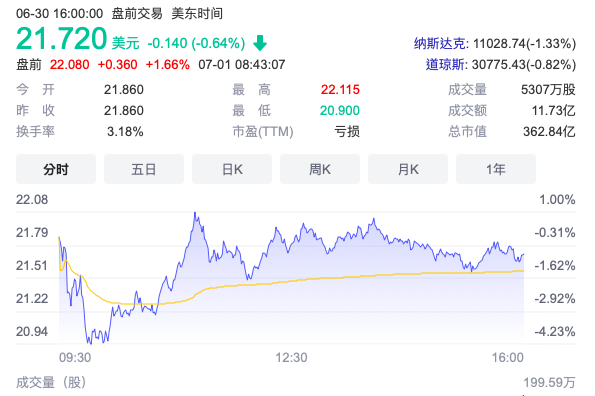
Task: Switch to the 周K weekly chart
Action: pyautogui.click(x=320, y=169)
